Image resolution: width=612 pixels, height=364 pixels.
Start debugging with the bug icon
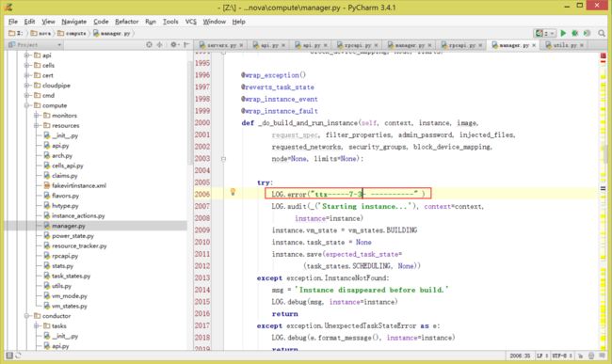pyautogui.click(x=574, y=33)
